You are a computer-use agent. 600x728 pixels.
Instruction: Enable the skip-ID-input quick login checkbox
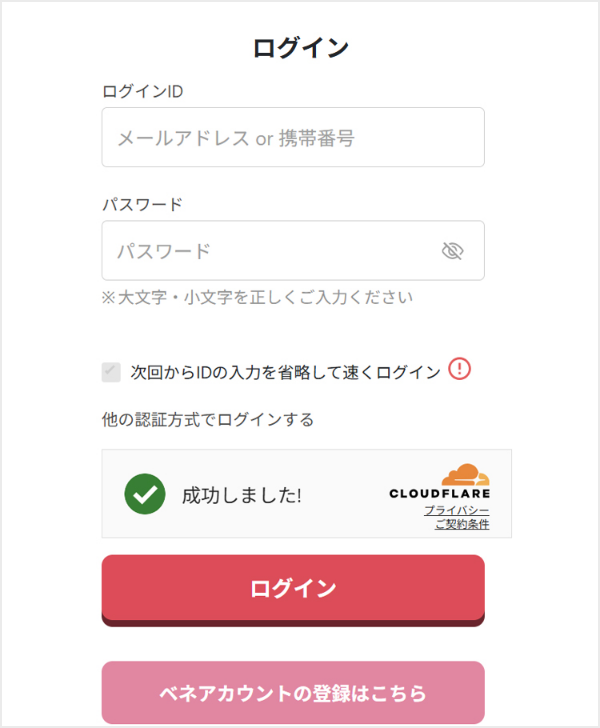pos(111,372)
